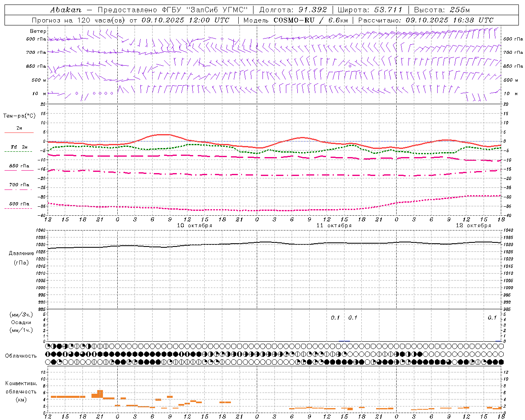The height and width of the screenshot is (420, 525).
Task: Click the "11 октября" date label
Action: click(x=334, y=226)
